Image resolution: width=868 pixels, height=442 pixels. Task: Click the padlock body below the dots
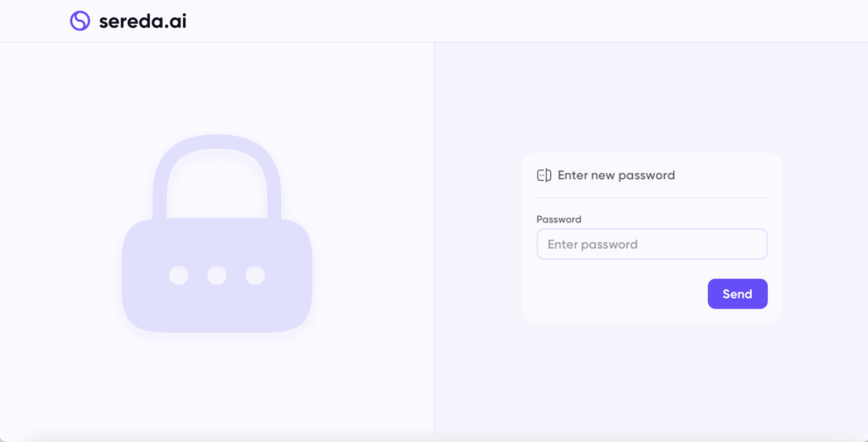pyautogui.click(x=217, y=309)
